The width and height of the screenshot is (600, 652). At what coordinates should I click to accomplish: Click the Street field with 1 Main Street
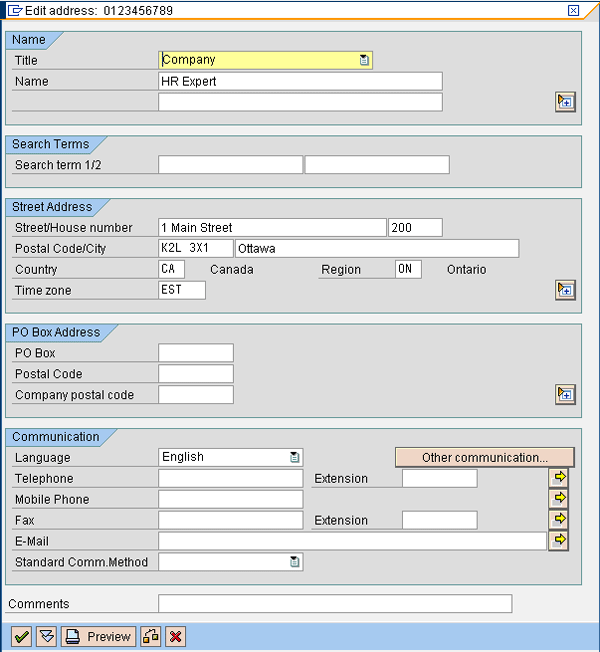pyautogui.click(x=272, y=227)
